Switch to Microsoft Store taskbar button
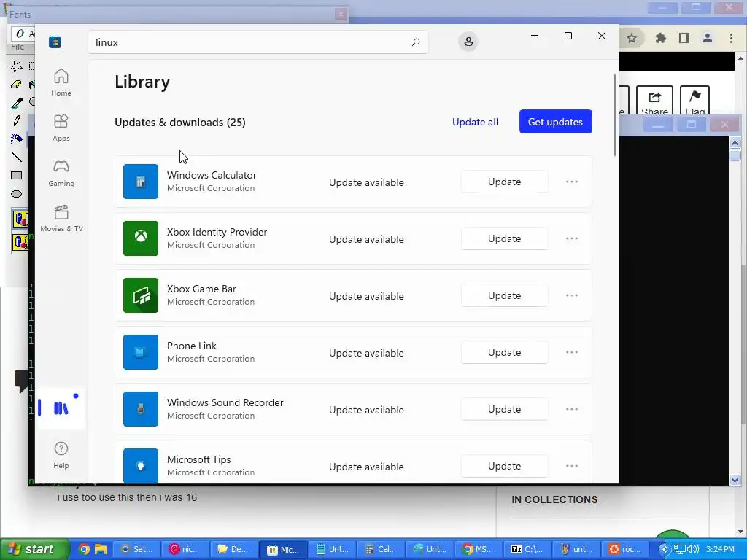Screen dimensions: 747x560 tap(282, 549)
